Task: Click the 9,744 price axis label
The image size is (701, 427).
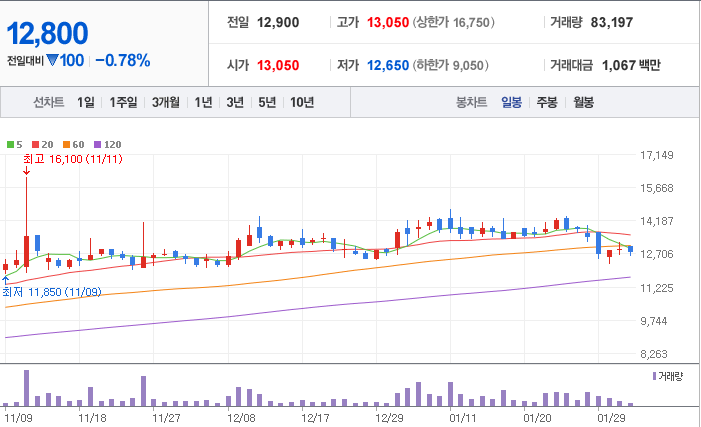Action: click(654, 321)
